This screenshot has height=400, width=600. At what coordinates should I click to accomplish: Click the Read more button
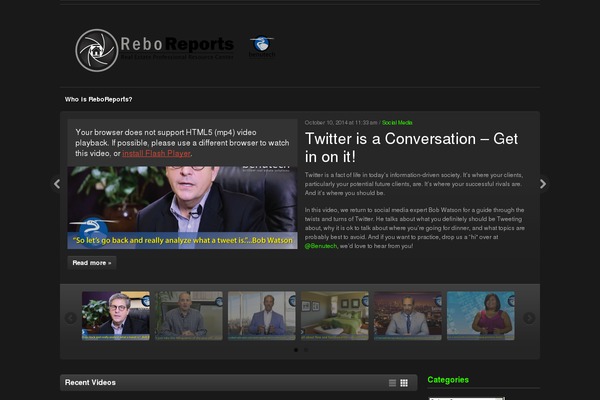(x=92, y=263)
